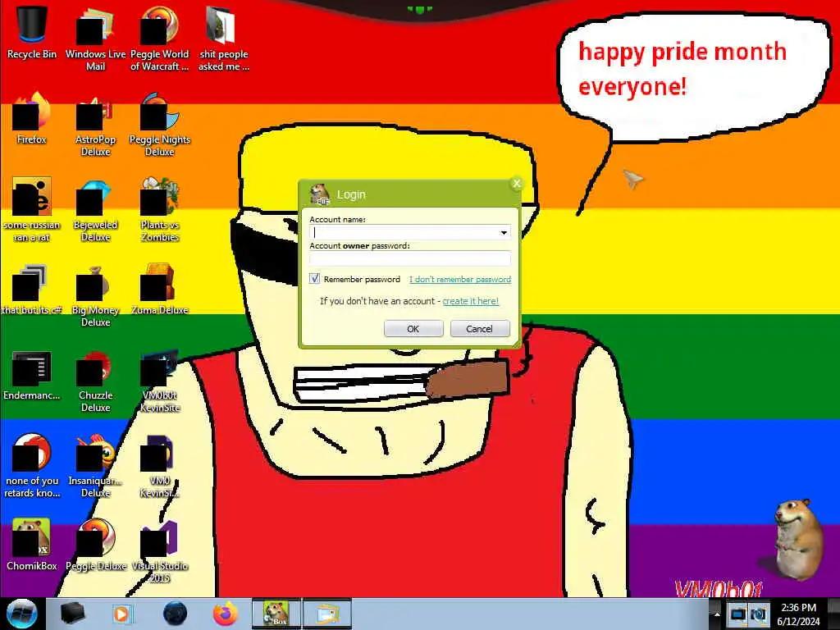Follow the 'create it here!' link

coord(470,301)
